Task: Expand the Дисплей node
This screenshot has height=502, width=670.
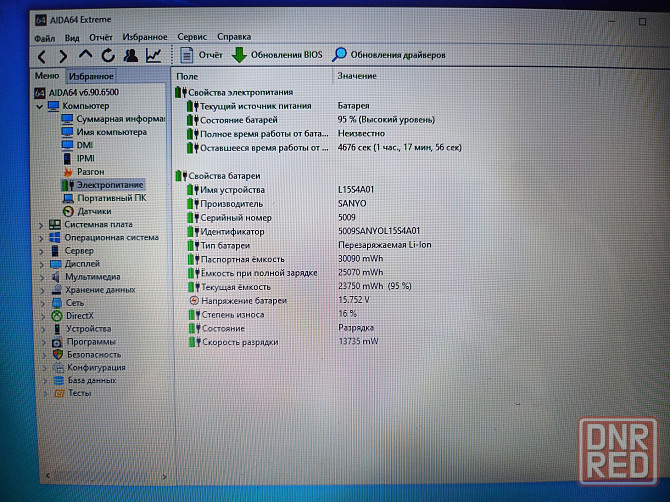Action: coord(42,264)
